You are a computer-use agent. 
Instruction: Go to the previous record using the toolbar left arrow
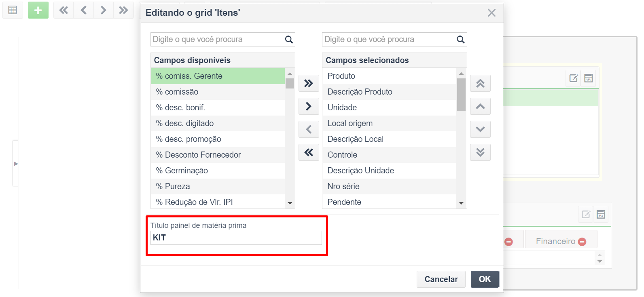[84, 10]
